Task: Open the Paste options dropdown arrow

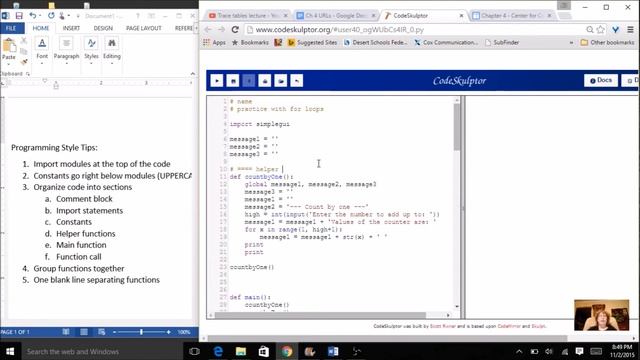Action: click(x=9, y=64)
